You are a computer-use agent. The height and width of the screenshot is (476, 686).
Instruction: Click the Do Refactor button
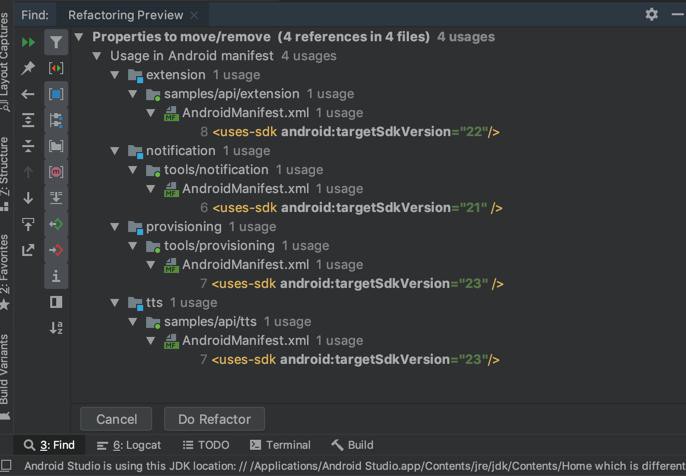click(x=214, y=419)
